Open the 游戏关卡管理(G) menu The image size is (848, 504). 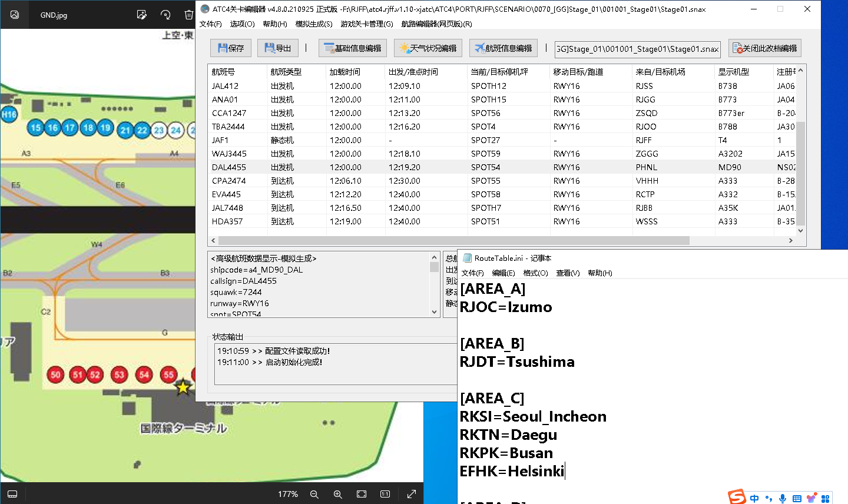pos(367,24)
